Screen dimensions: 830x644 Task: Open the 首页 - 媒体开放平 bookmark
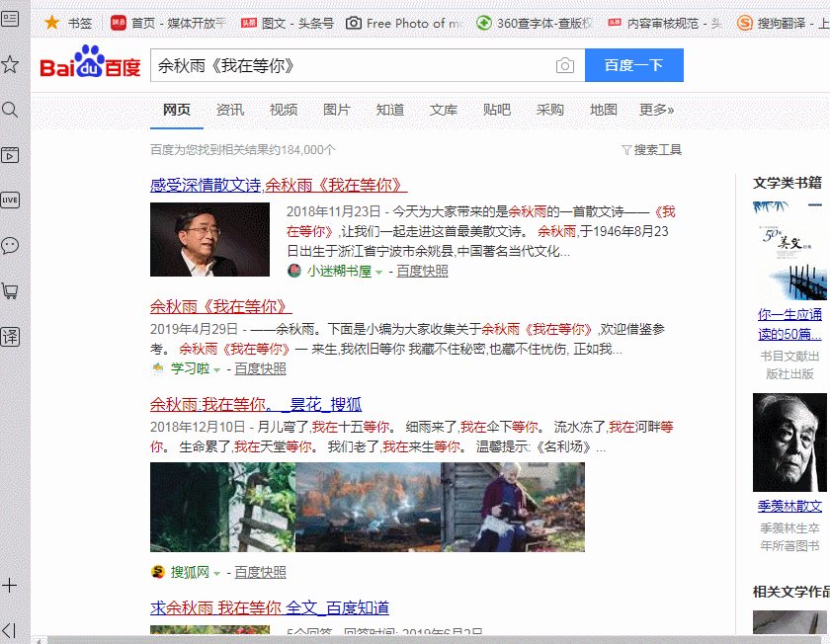pos(168,24)
